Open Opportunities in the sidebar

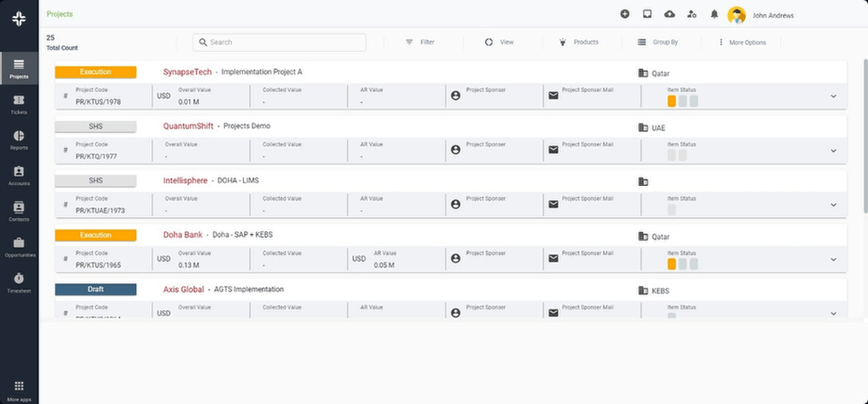19,247
